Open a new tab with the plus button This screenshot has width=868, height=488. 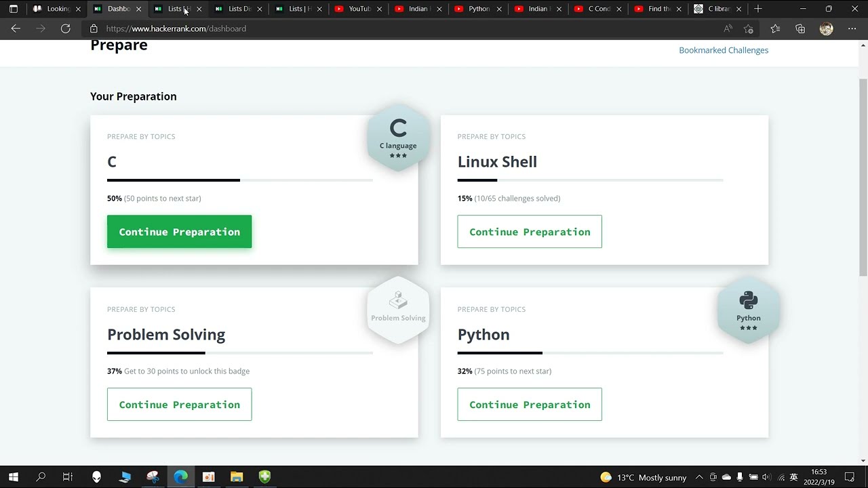(x=757, y=9)
